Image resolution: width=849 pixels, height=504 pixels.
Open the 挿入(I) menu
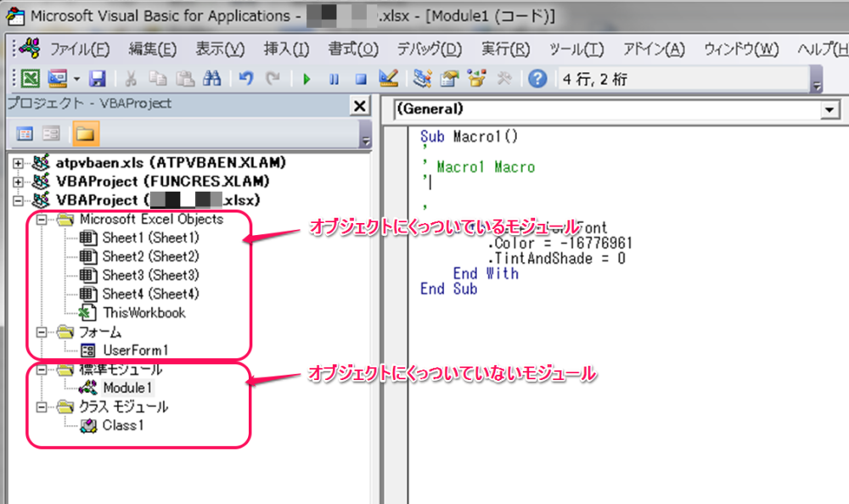287,48
